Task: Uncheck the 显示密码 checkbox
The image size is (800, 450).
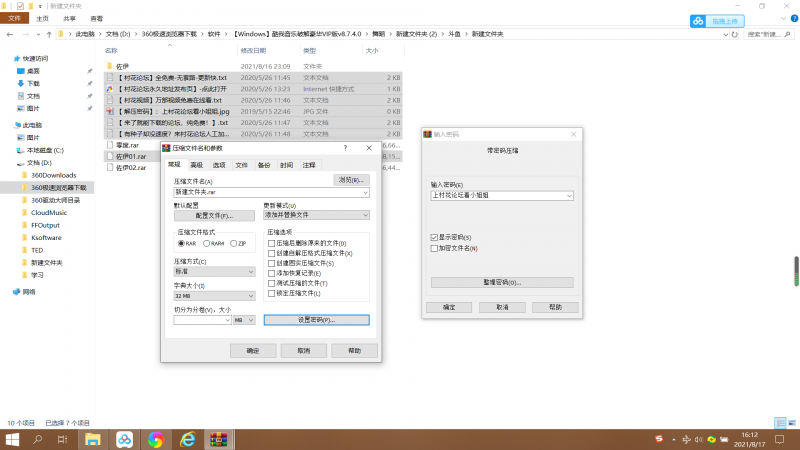Action: (x=434, y=237)
